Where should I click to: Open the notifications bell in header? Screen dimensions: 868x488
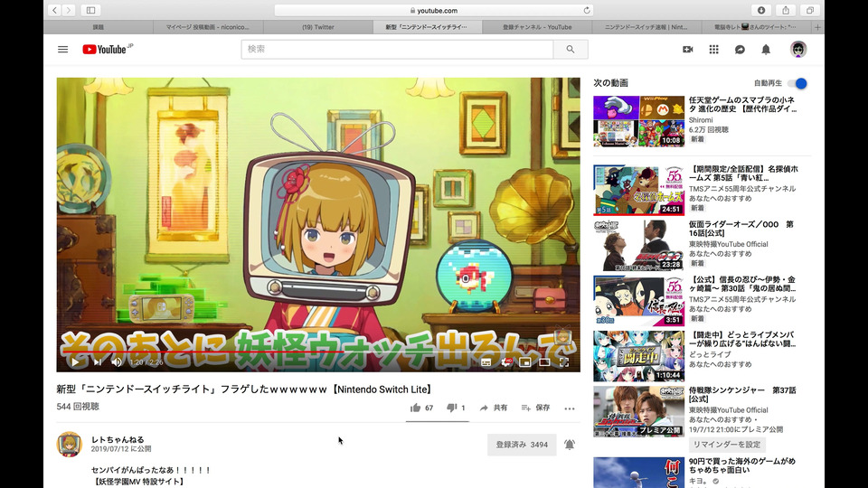coord(766,49)
